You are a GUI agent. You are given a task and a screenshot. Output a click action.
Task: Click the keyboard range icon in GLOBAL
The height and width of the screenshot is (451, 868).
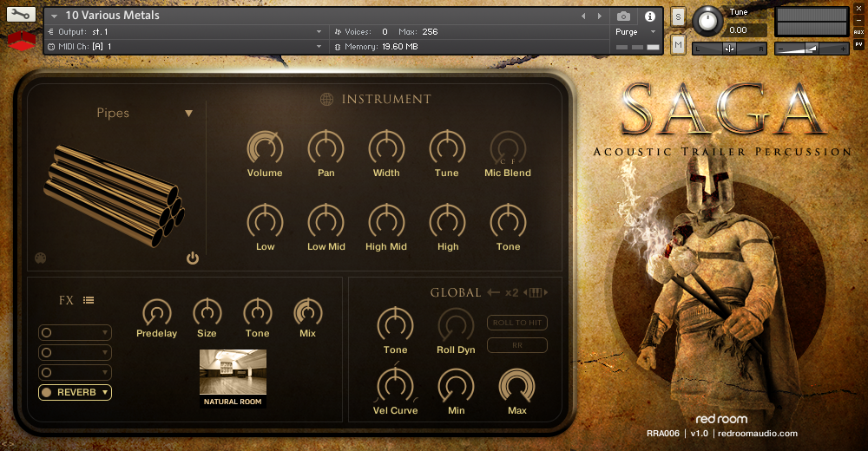point(536,292)
